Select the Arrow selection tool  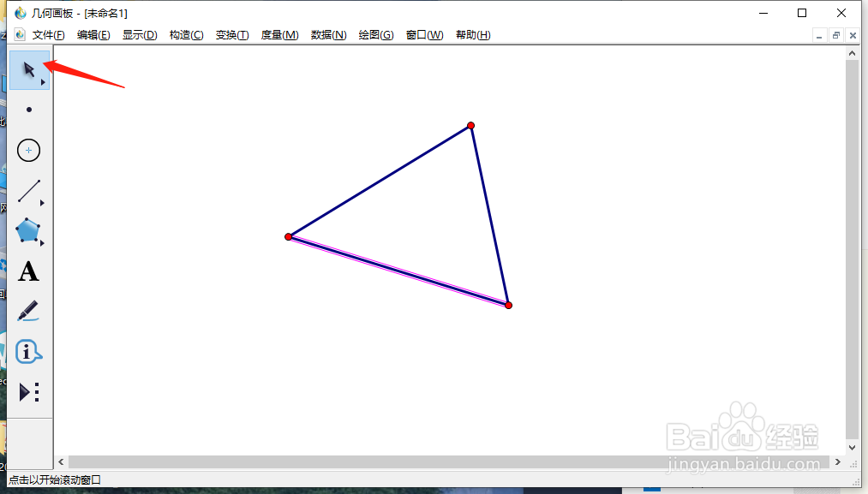(x=29, y=69)
